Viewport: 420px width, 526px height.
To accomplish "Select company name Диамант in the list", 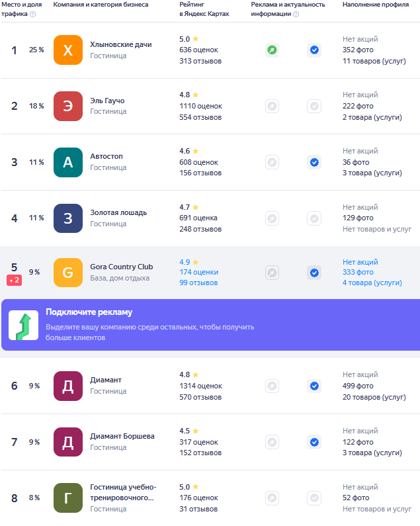I will click(x=106, y=380).
